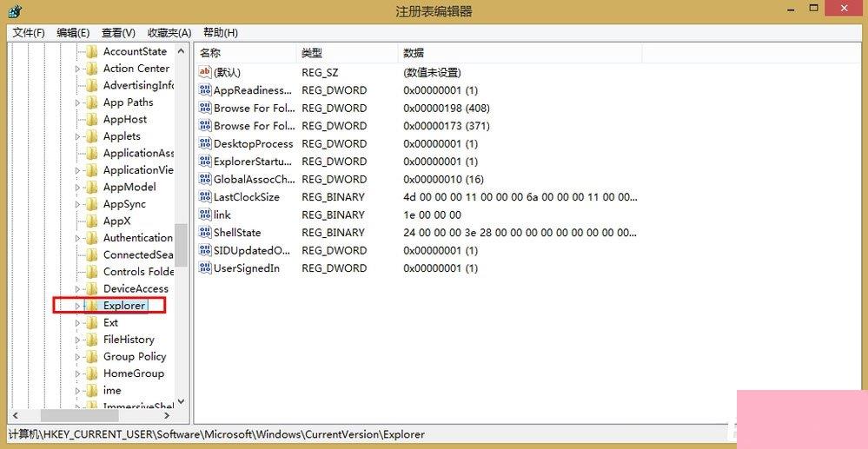The width and height of the screenshot is (868, 449).
Task: Select the AccountState folder icon
Action: click(x=92, y=51)
